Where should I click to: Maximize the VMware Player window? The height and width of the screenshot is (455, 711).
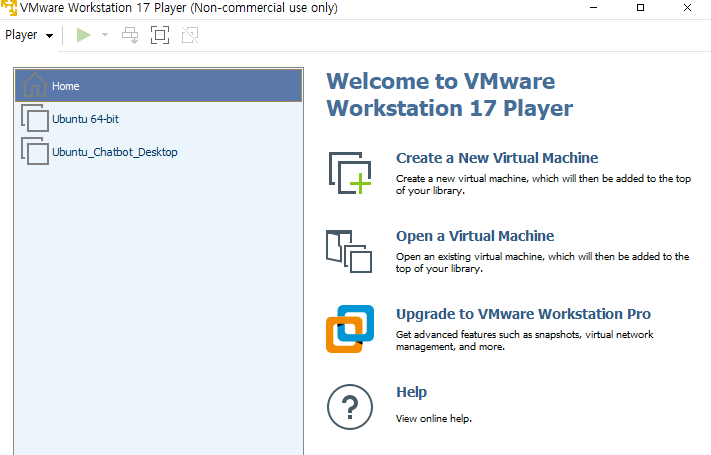pos(640,8)
